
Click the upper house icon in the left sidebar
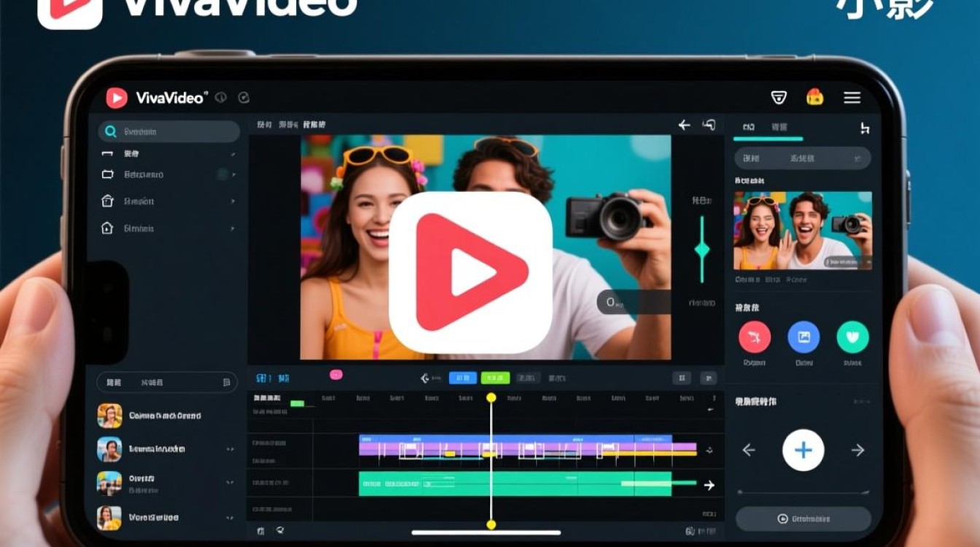click(x=107, y=201)
